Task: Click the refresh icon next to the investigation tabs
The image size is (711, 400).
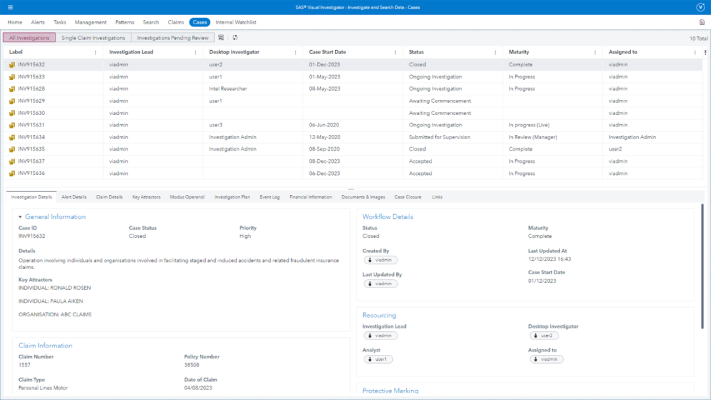Action: tap(235, 38)
